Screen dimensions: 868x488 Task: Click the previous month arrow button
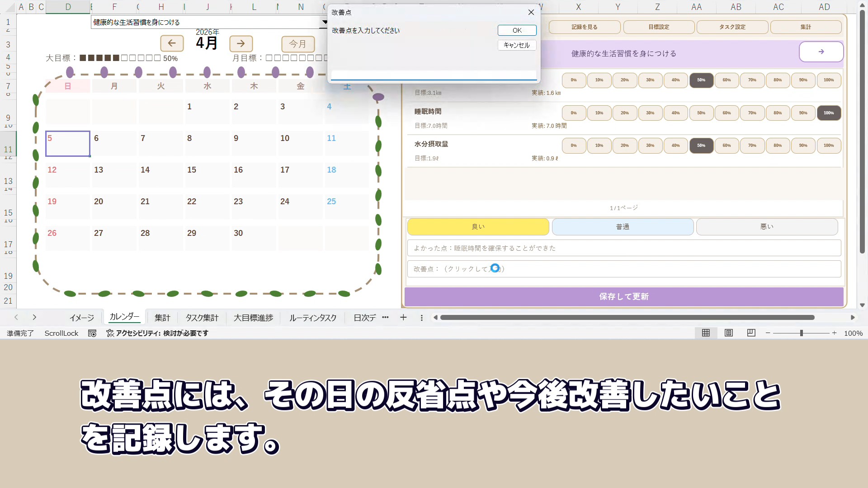(x=172, y=43)
